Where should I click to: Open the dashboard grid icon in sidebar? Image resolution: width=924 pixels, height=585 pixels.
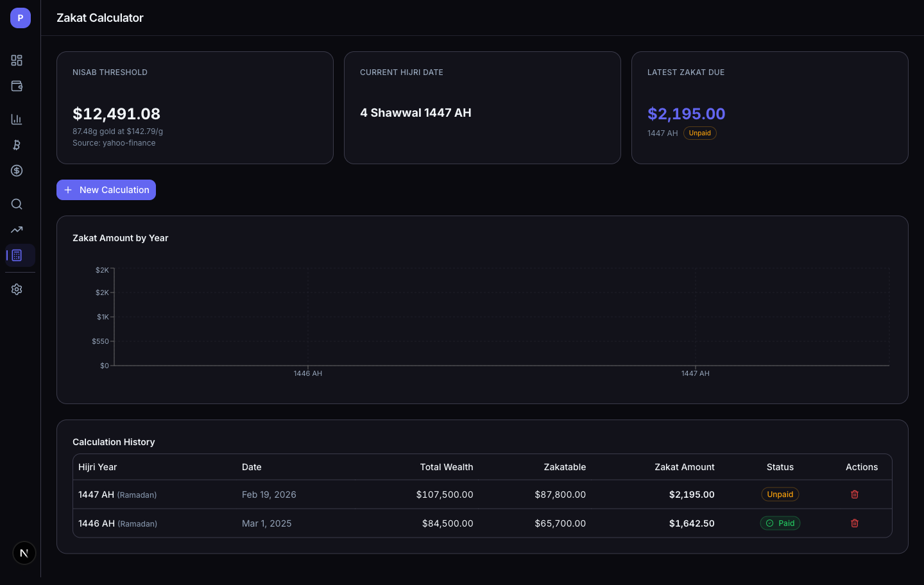click(17, 60)
